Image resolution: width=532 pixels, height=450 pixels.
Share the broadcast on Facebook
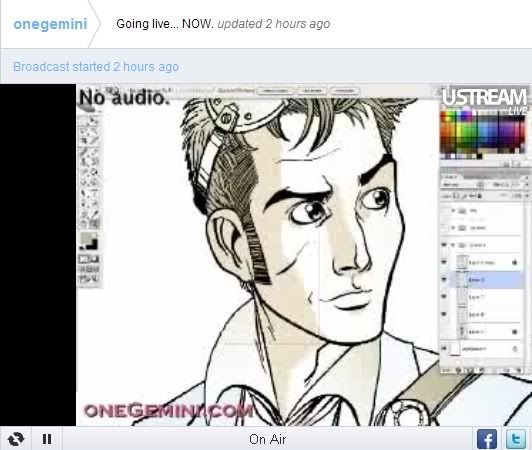(x=487, y=439)
